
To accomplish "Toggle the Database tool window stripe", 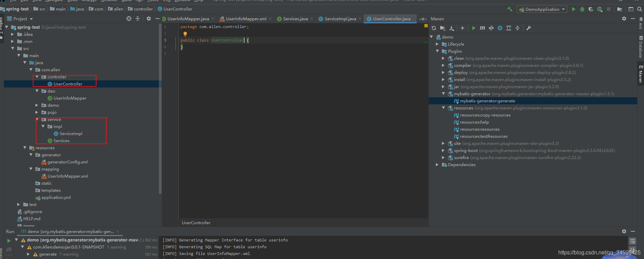I will [x=641, y=47].
